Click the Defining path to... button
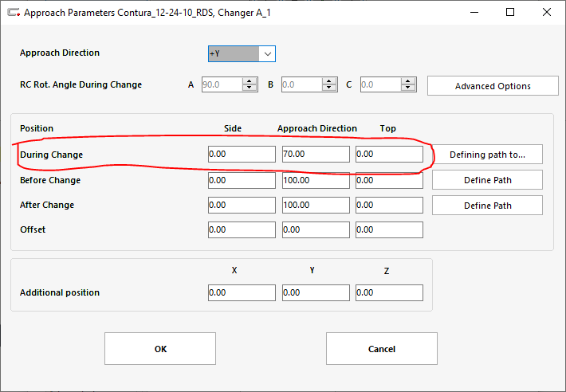The height and width of the screenshot is (392, 566). (x=487, y=155)
